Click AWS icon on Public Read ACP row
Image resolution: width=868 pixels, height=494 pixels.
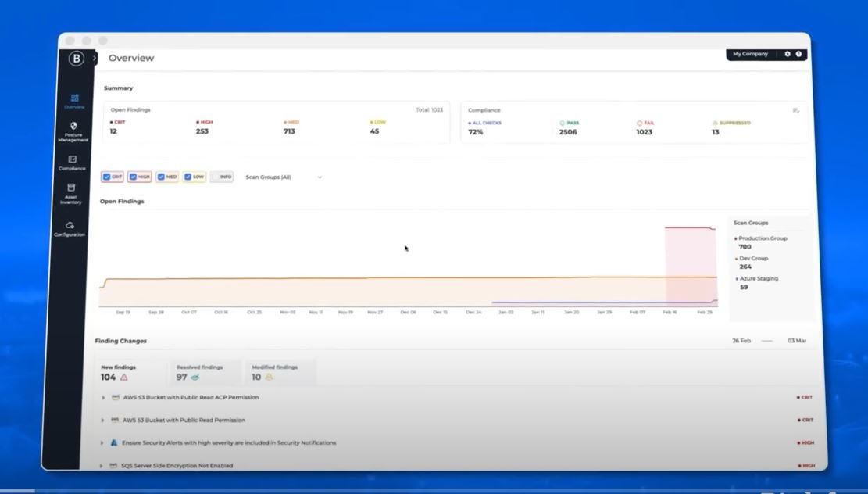pyautogui.click(x=115, y=398)
